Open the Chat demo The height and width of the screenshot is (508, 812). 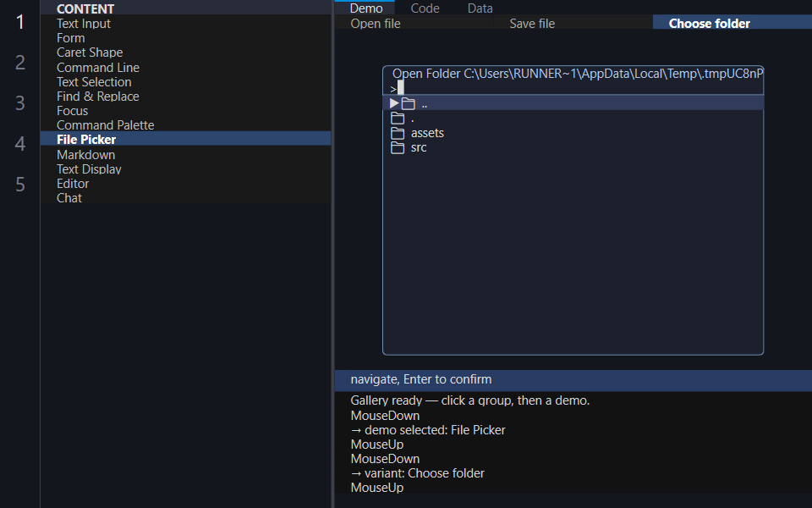click(185, 198)
